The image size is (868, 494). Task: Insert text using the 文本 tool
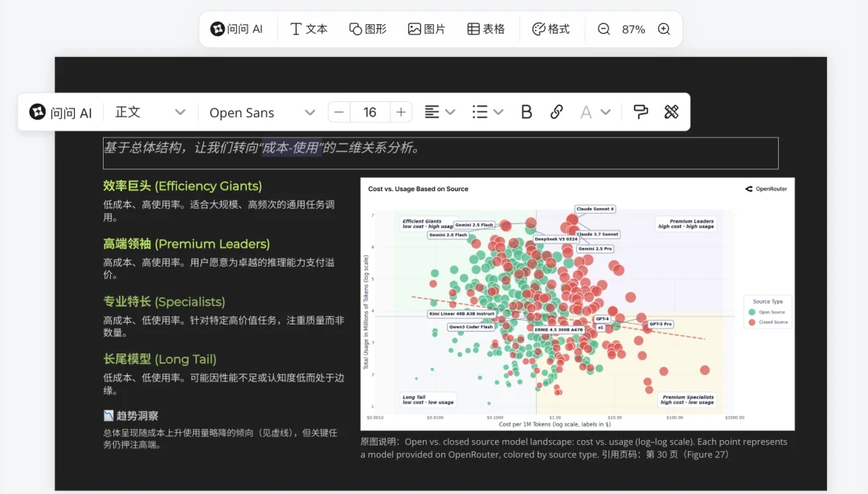pos(309,28)
